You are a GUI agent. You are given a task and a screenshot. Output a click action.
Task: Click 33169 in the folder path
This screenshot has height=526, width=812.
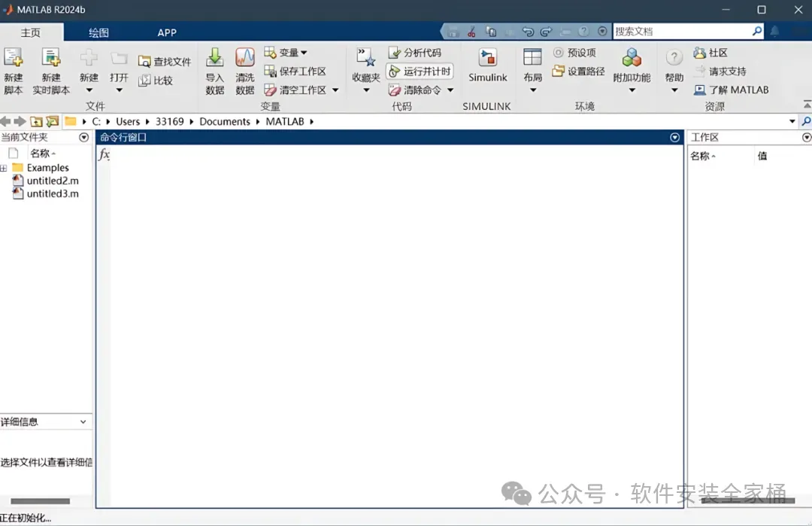click(169, 121)
